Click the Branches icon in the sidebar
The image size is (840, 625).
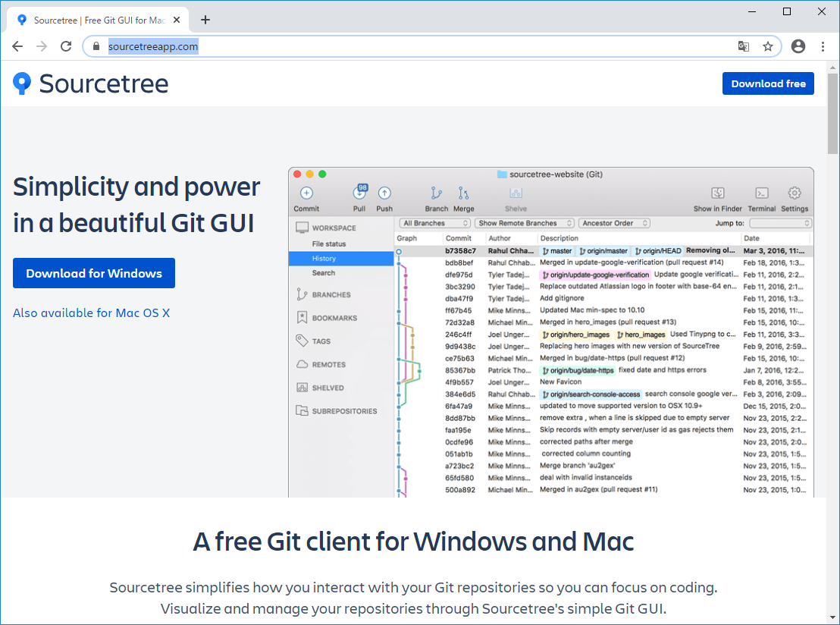tap(302, 295)
